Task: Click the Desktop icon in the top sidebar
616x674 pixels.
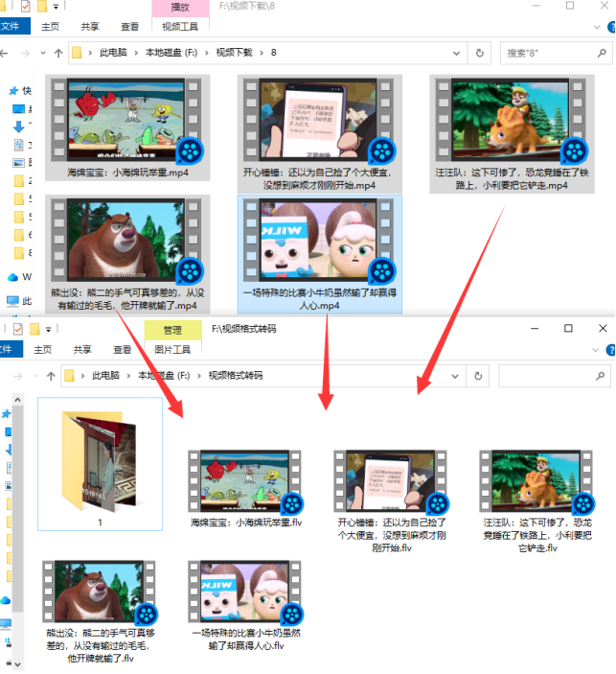Action: tap(18, 108)
